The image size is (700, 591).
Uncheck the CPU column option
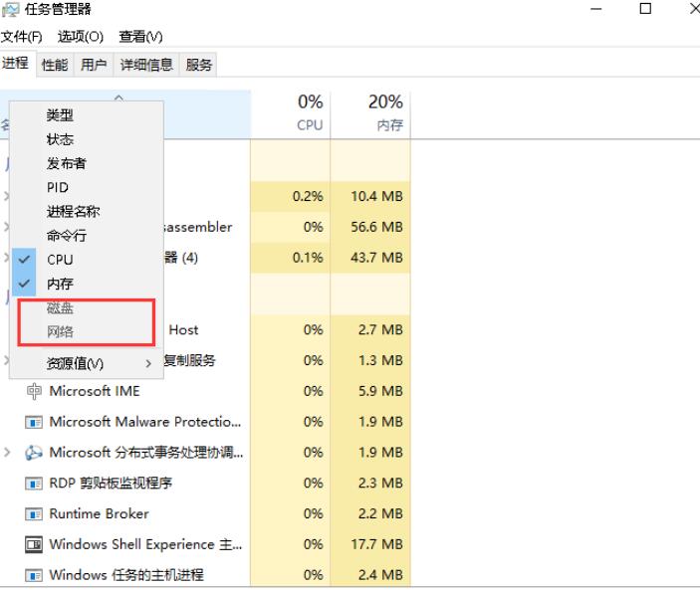tap(24, 259)
